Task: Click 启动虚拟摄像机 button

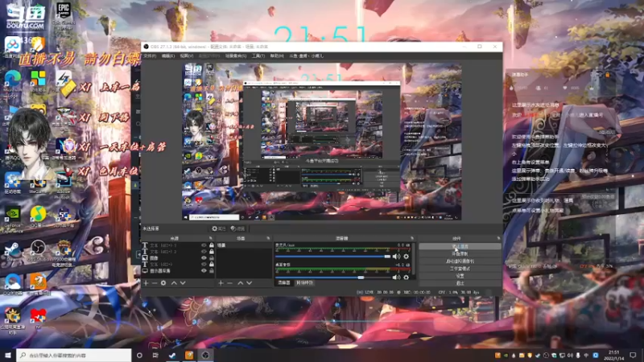Action: point(460,261)
